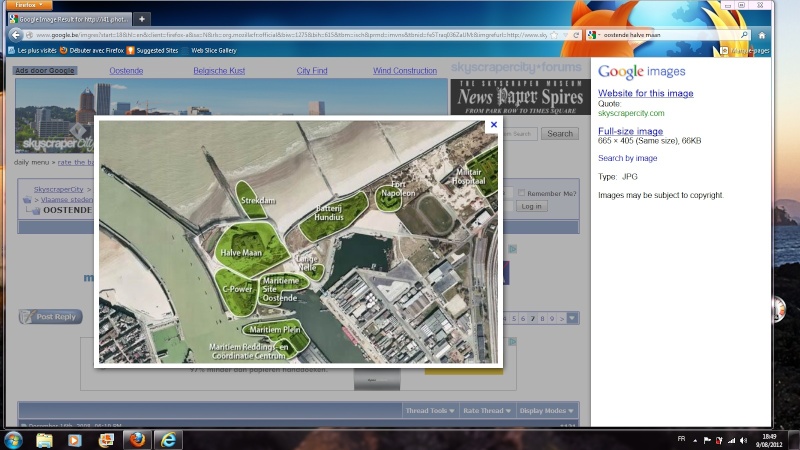
Task: Open the page-jump dropdown beside pagination
Action: [x=572, y=318]
